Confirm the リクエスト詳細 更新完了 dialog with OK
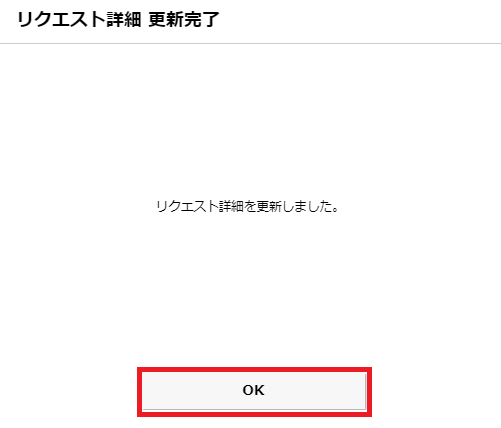The image size is (501, 428). click(254, 391)
